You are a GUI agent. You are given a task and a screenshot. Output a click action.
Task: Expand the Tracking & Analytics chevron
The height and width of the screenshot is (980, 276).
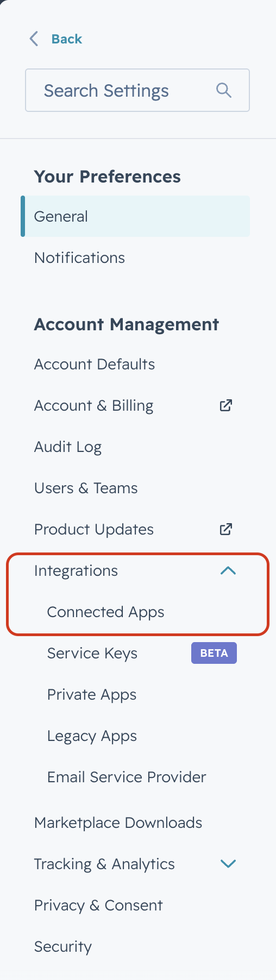coord(228,864)
